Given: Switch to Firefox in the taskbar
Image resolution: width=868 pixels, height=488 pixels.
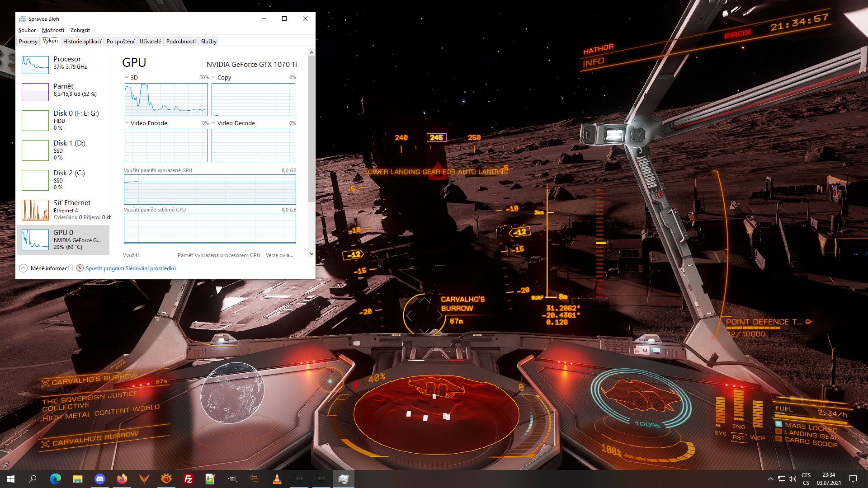Looking at the screenshot, I should 122,479.
